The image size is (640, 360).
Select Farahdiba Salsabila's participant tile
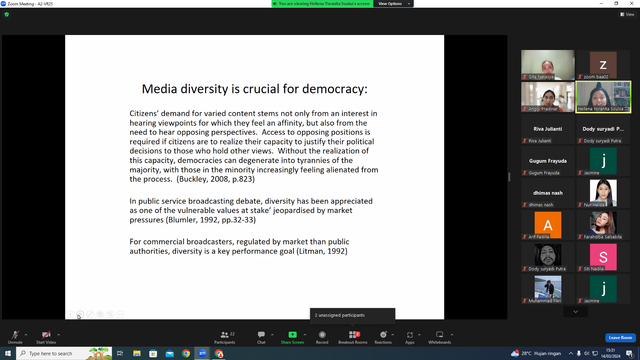click(x=603, y=225)
